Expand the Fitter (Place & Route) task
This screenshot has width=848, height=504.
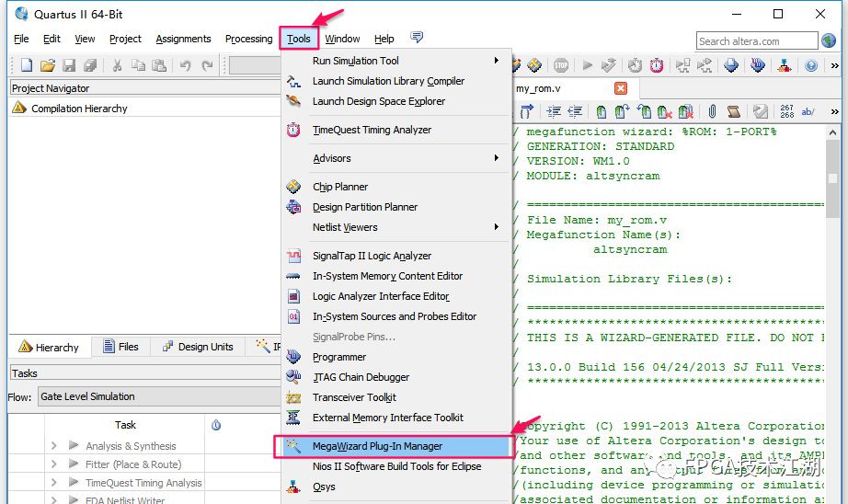tap(53, 464)
